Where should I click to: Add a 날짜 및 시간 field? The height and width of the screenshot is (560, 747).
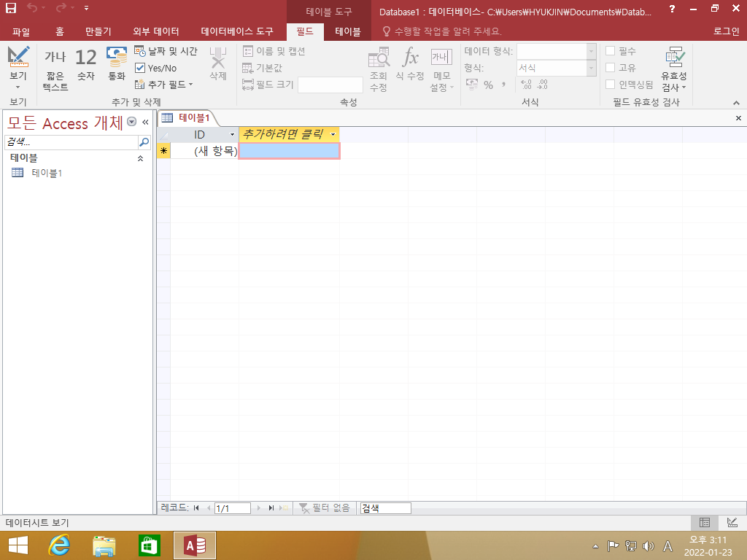(x=166, y=51)
